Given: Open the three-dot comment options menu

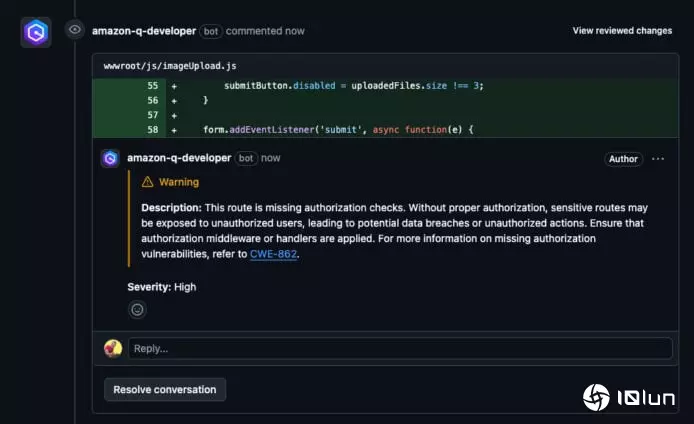Looking at the screenshot, I should pyautogui.click(x=658, y=159).
